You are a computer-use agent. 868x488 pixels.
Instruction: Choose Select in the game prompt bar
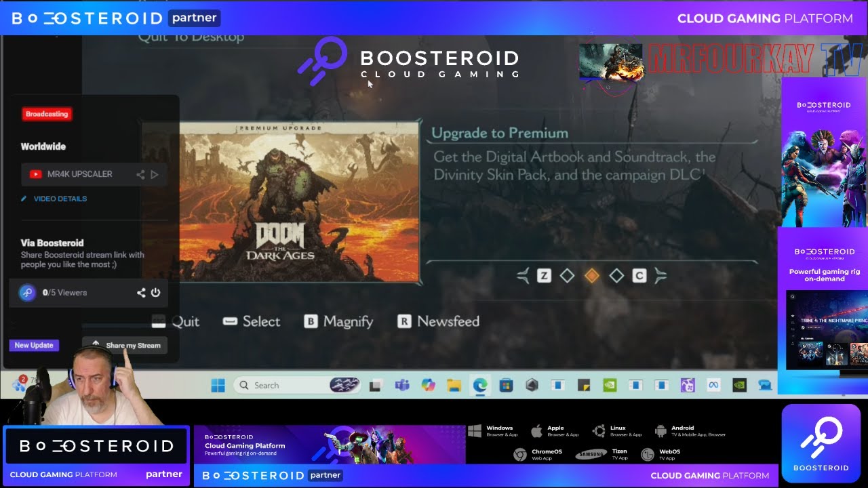click(252, 321)
